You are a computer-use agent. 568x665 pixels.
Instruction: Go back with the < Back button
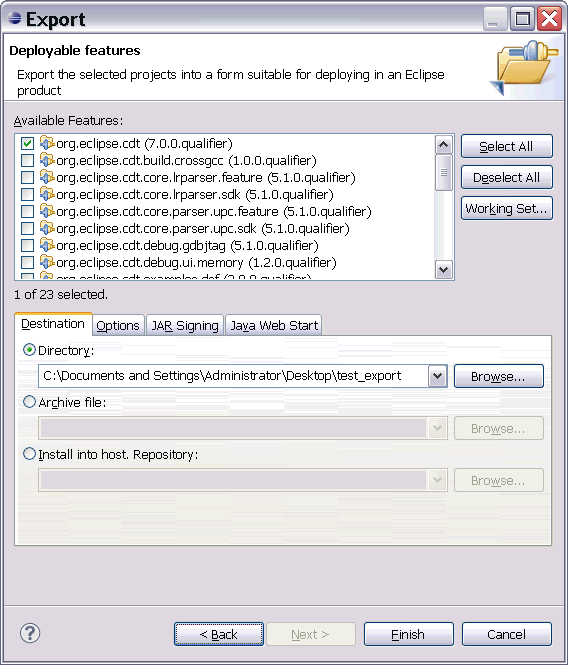[219, 634]
